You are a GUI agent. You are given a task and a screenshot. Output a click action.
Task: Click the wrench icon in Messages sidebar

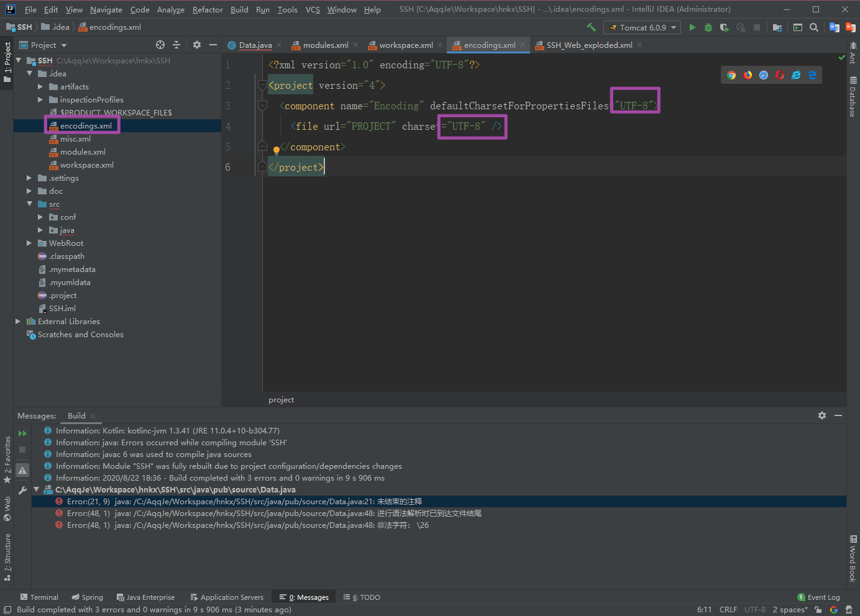click(x=22, y=491)
